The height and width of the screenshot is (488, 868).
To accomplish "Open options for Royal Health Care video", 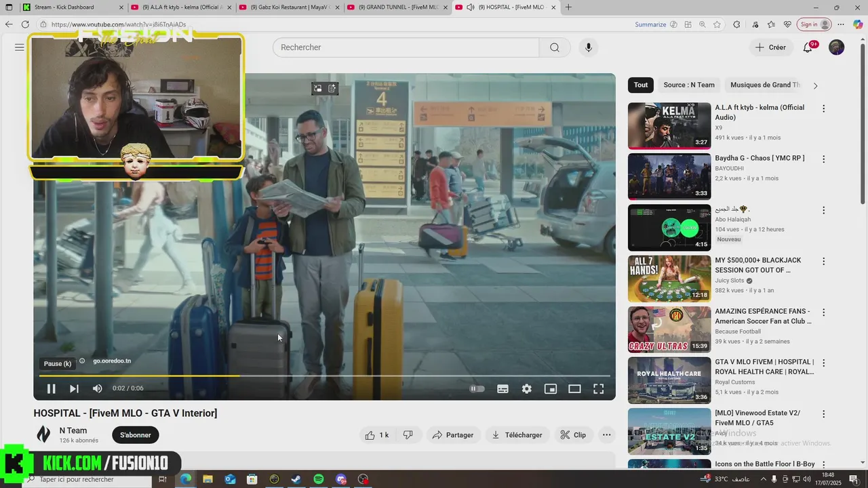I will click(x=824, y=363).
